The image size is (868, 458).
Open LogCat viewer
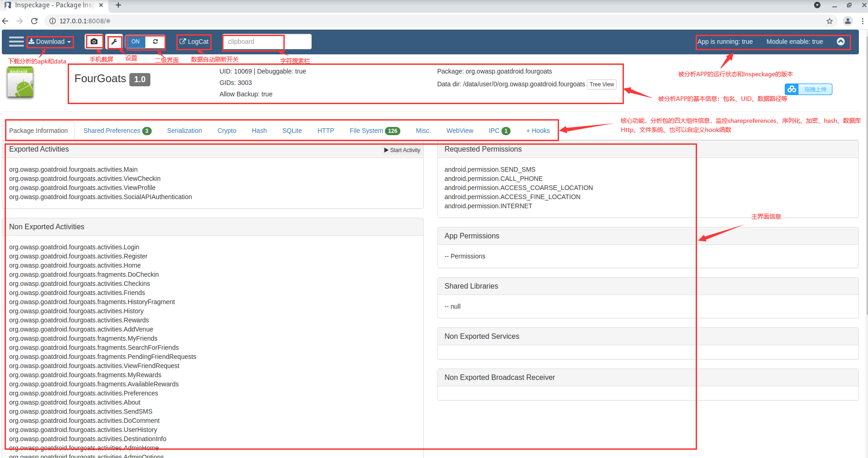pyautogui.click(x=194, y=42)
